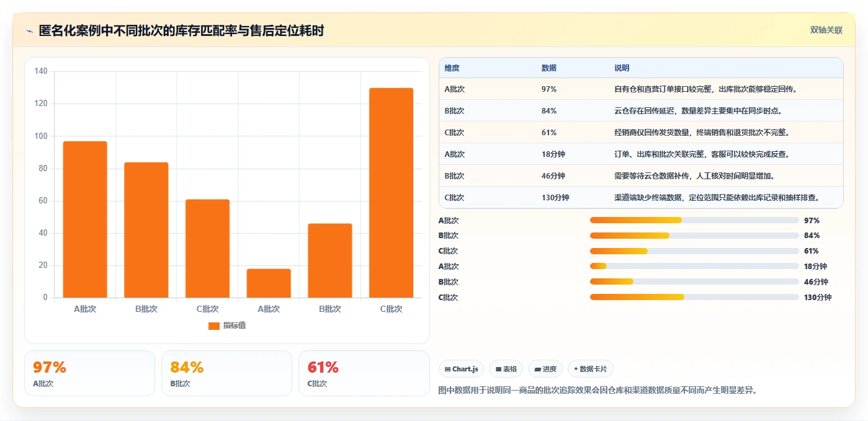Open the 84% B批次 data card

(226, 373)
